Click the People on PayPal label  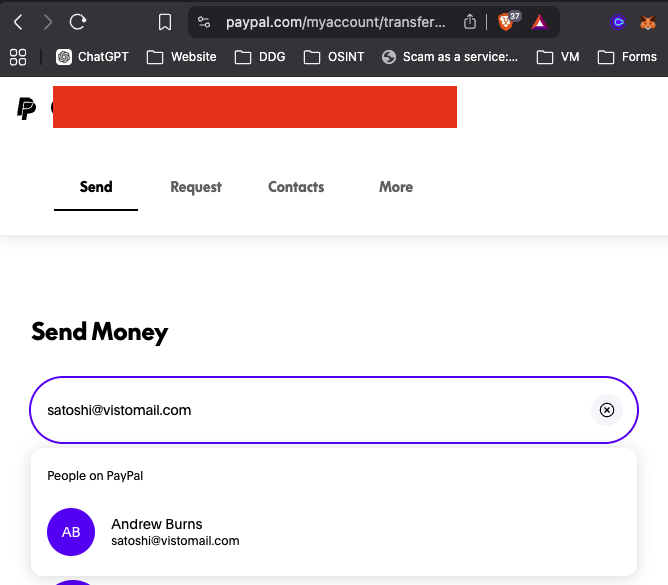tap(95, 475)
